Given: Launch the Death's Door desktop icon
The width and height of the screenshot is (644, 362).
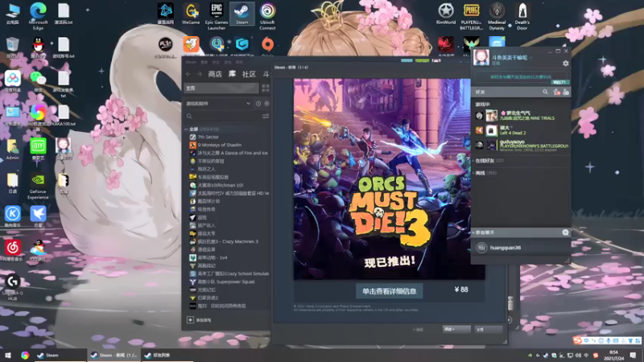Looking at the screenshot, I should (522, 16).
